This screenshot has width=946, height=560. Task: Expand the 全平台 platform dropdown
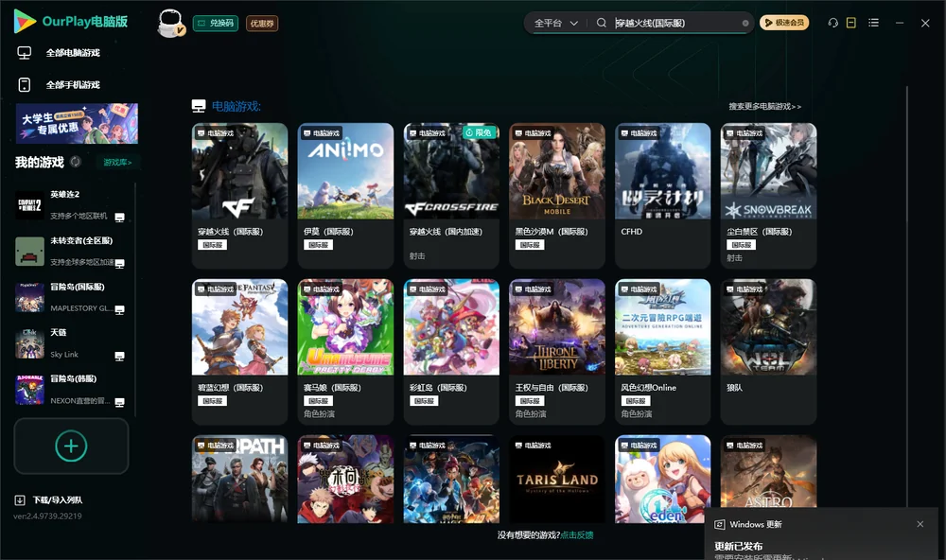pyautogui.click(x=555, y=23)
